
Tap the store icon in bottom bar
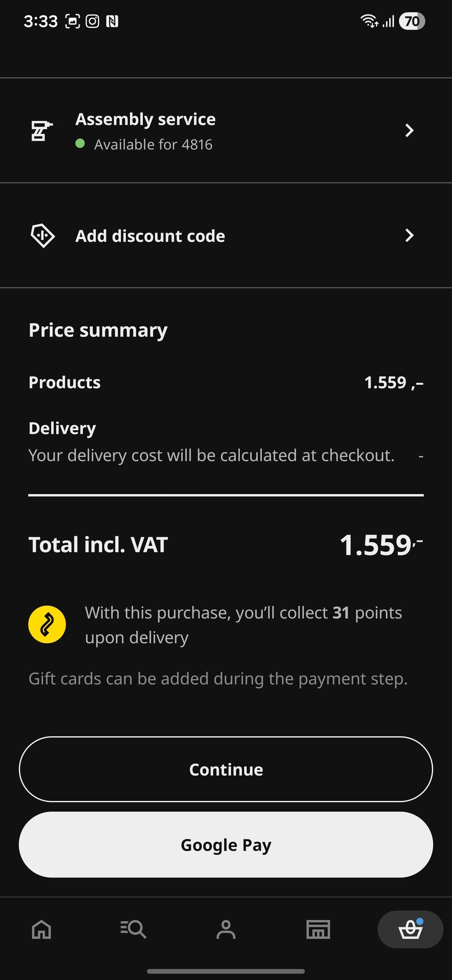[x=318, y=930]
